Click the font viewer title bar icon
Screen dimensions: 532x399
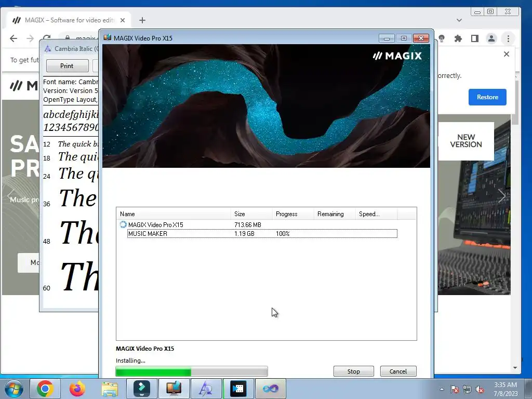[x=48, y=48]
